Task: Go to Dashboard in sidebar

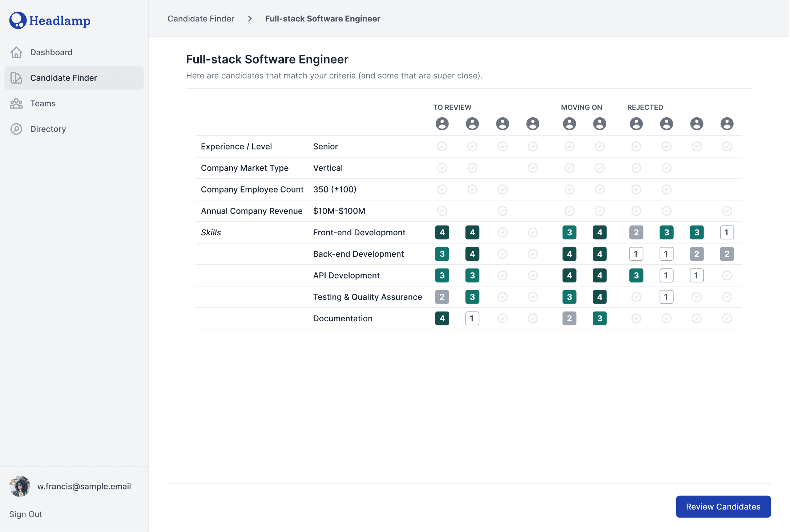Action: pyautogui.click(x=74, y=52)
